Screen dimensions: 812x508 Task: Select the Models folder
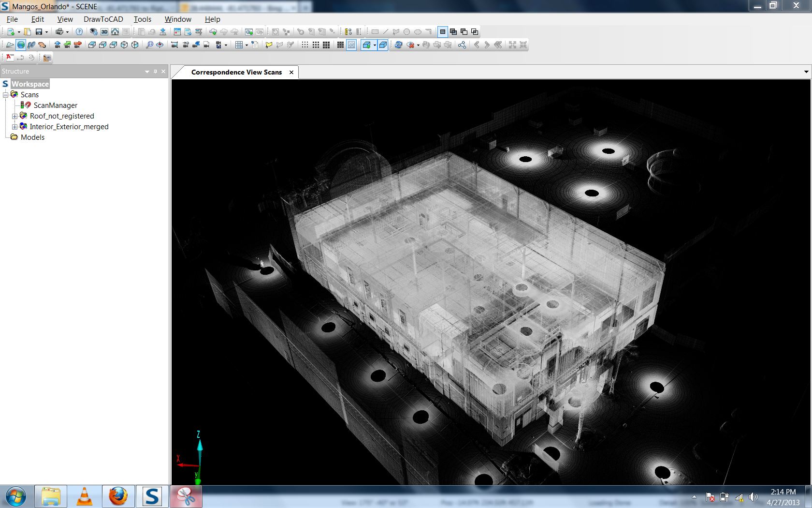[32, 137]
